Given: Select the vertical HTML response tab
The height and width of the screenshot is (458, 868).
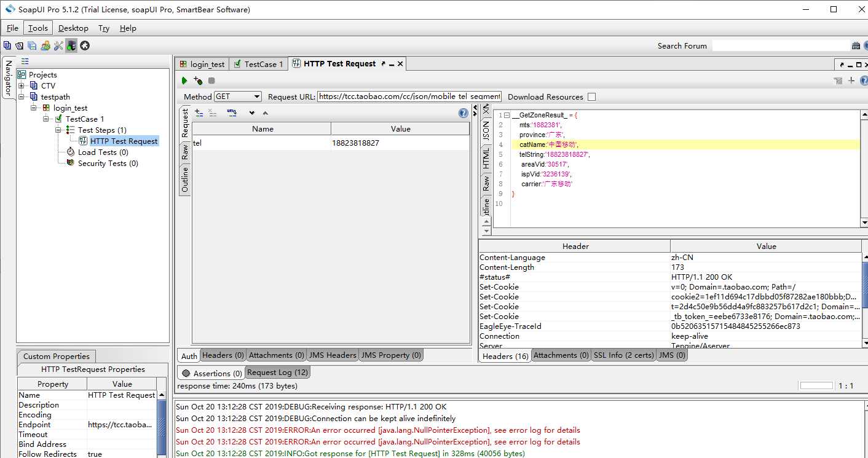Looking at the screenshot, I should [486, 159].
